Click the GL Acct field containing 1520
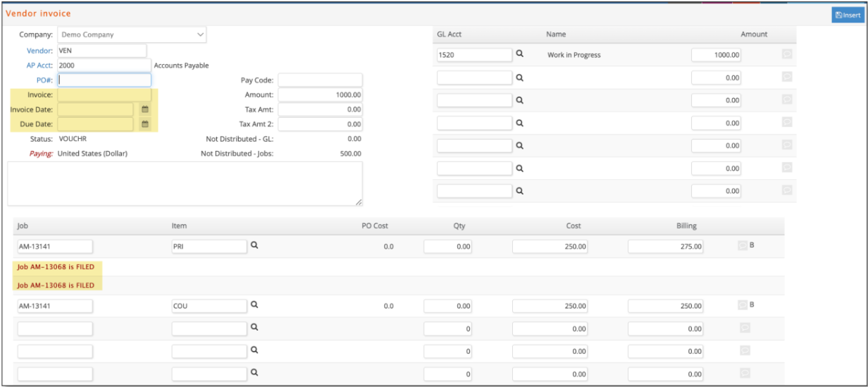The width and height of the screenshot is (868, 387). click(474, 54)
